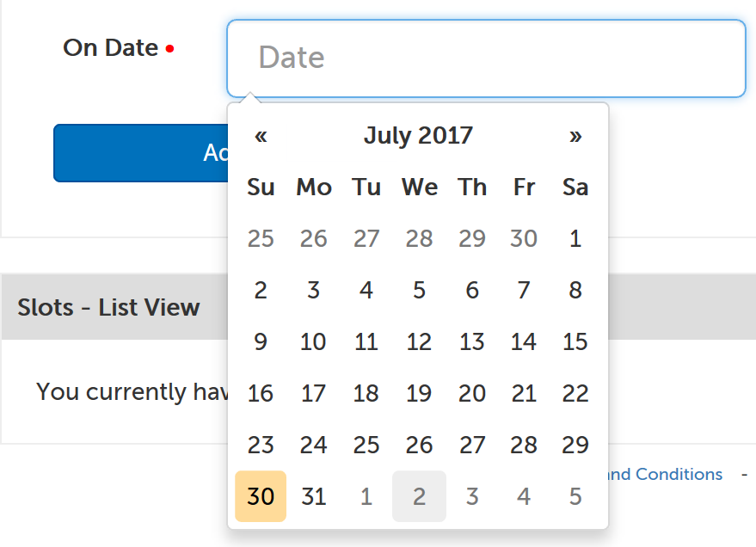Choose July 28 in the datepicker
Viewport: 756px width, 547px height.
pyautogui.click(x=524, y=445)
